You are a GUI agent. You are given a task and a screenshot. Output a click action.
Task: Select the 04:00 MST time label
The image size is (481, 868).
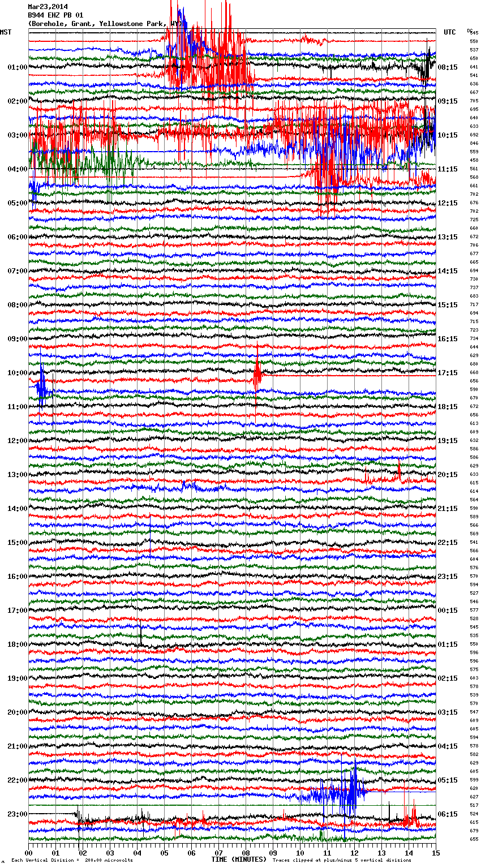point(18,169)
